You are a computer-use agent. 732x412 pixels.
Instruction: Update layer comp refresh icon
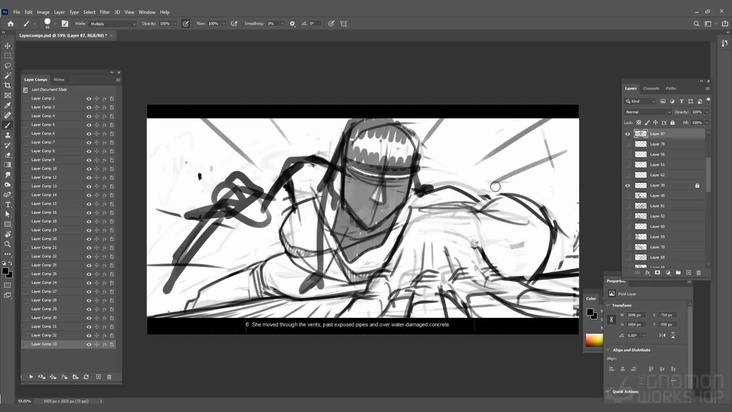(x=86, y=377)
